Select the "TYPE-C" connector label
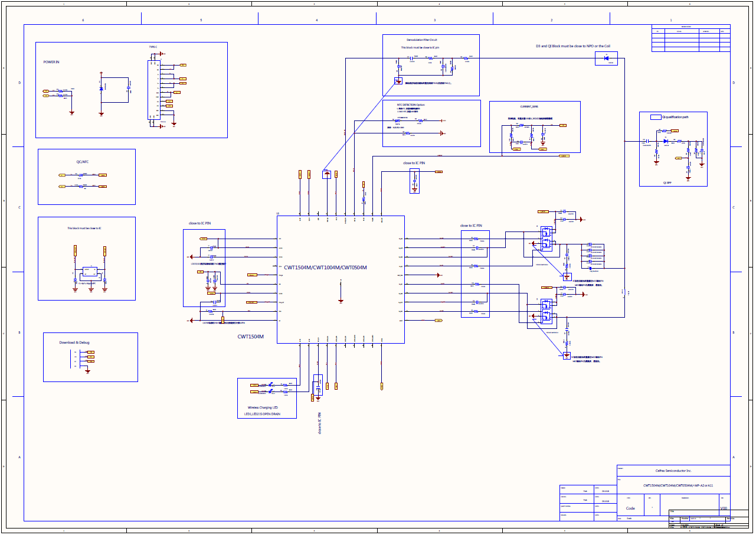Viewport: 756px width, 535px height. 153,46
